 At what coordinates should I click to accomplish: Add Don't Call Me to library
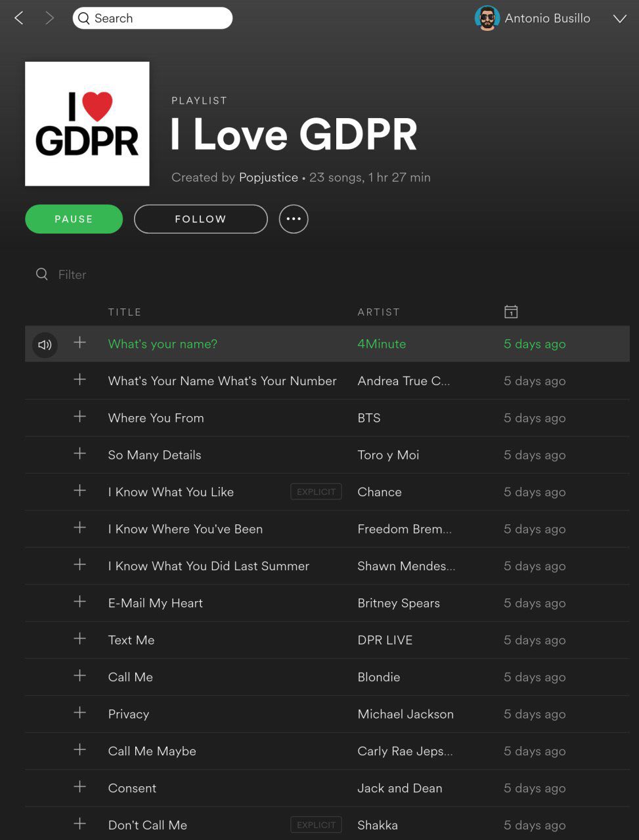pos(79,824)
